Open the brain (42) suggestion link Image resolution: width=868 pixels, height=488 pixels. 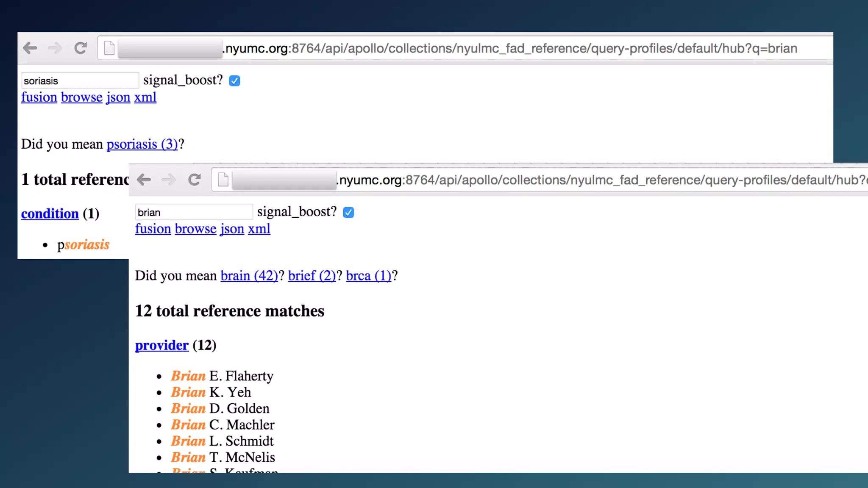(x=249, y=276)
